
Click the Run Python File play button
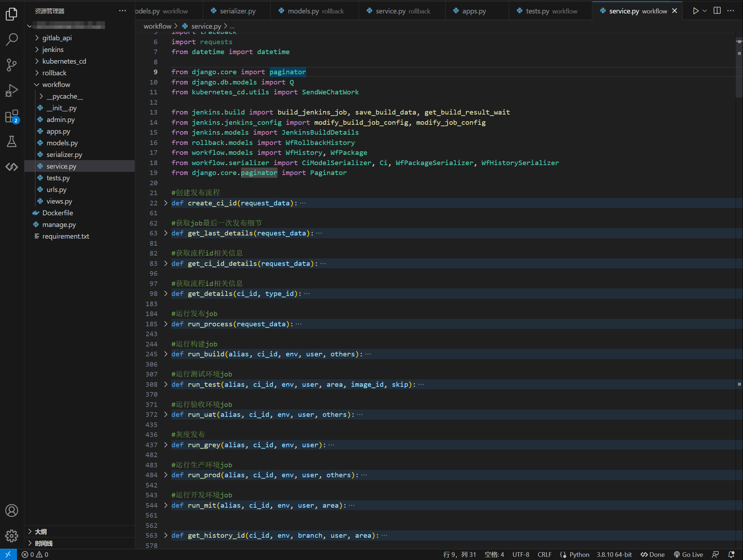[695, 11]
